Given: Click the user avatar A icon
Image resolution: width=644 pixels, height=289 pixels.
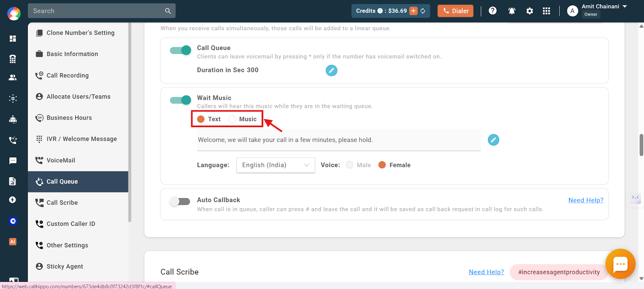Looking at the screenshot, I should click(572, 11).
